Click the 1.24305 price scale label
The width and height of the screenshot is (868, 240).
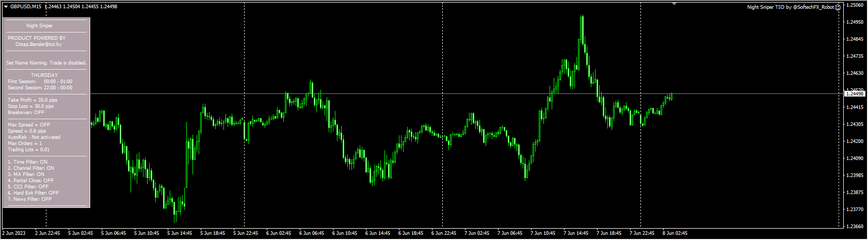tap(855, 124)
